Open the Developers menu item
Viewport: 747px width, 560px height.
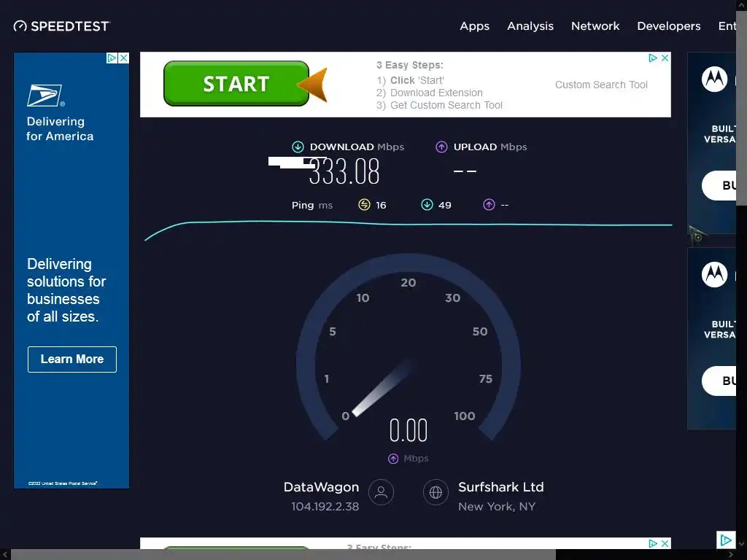click(x=669, y=26)
